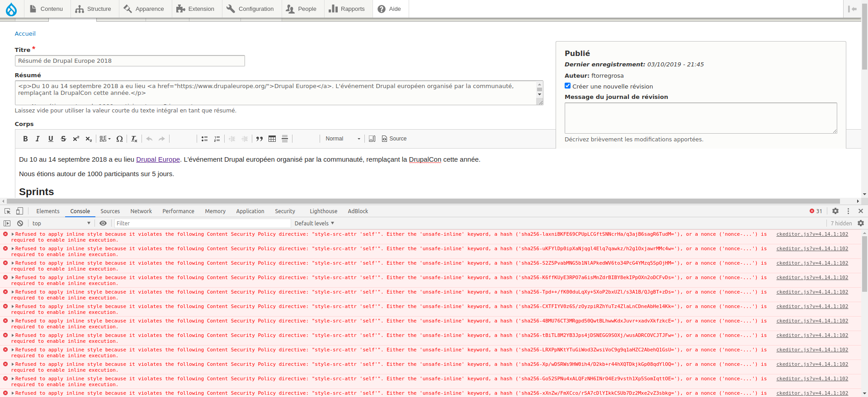
Task: Insert a table in the editor
Action: pyautogui.click(x=272, y=139)
